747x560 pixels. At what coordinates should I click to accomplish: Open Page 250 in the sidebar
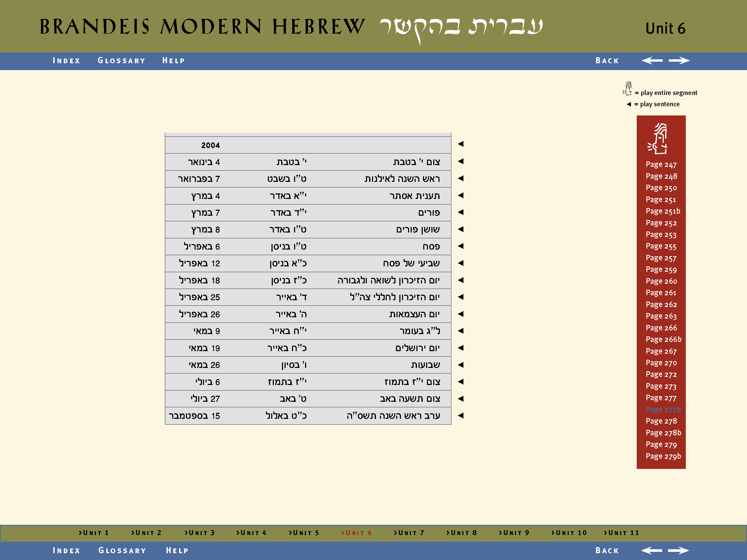tap(661, 188)
